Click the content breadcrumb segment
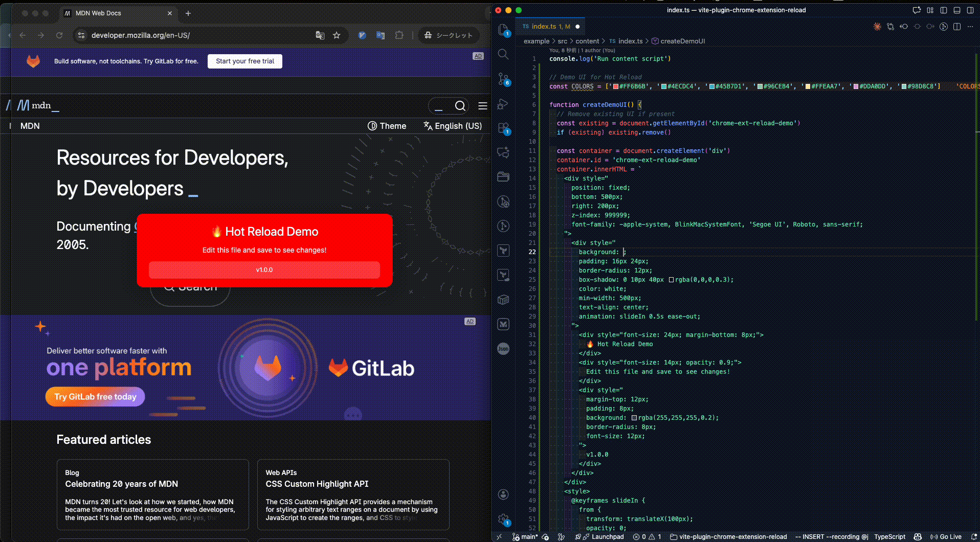 pyautogui.click(x=587, y=41)
